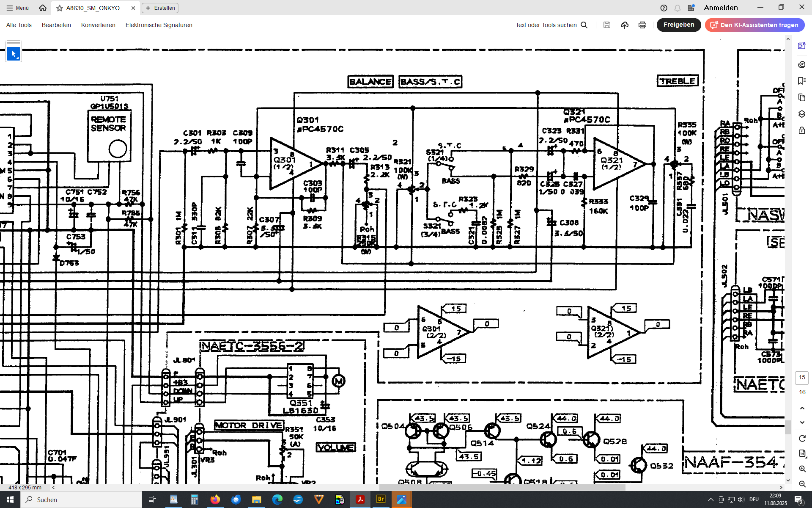Open Elektronische Signaturen menu

(159, 25)
